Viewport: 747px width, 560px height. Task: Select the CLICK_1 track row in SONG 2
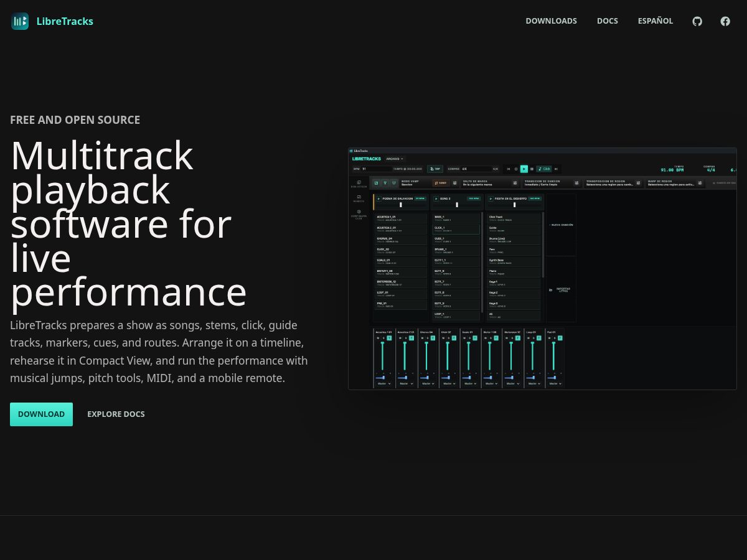(456, 229)
